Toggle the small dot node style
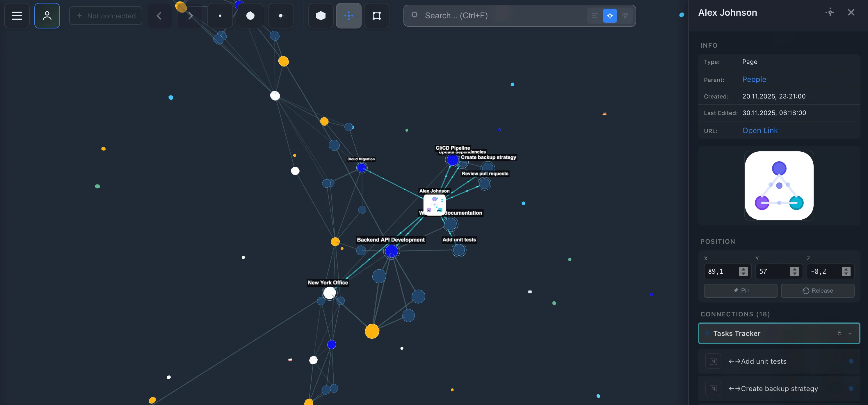Screen dimensions: 868x405 tap(220, 15)
